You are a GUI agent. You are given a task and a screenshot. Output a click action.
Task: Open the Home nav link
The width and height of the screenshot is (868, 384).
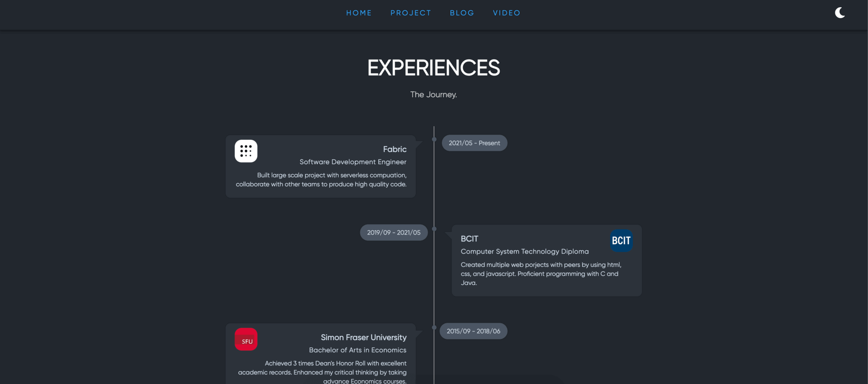(x=359, y=13)
